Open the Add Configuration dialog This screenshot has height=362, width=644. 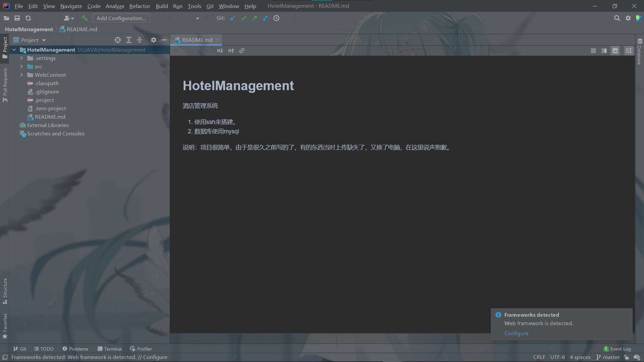click(x=121, y=18)
